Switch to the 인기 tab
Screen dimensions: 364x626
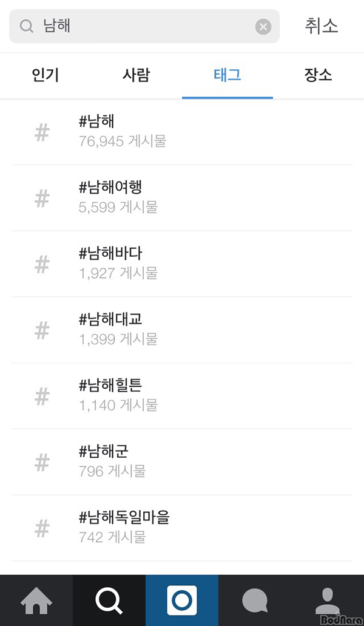(x=45, y=75)
